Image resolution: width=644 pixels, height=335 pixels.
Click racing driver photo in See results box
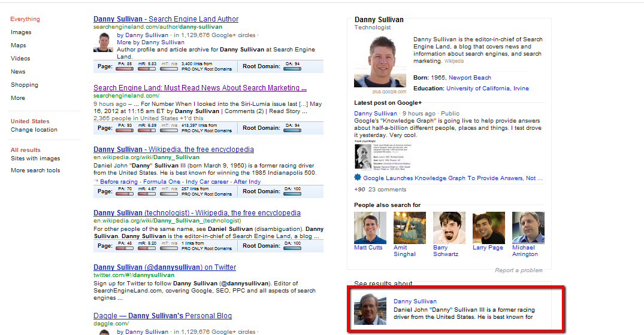point(370,309)
